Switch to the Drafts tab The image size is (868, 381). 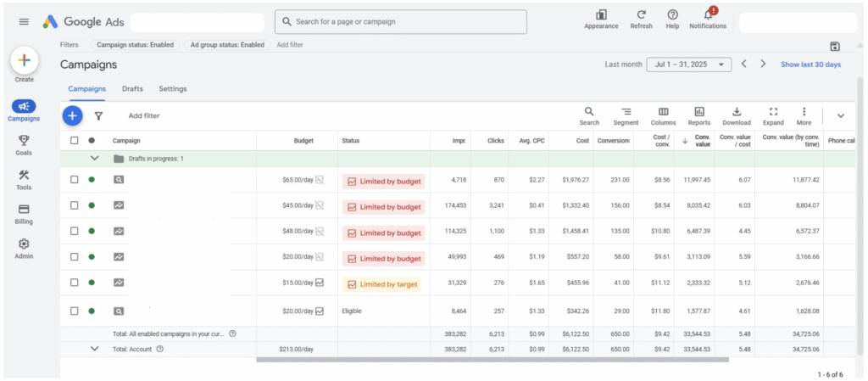tap(132, 88)
